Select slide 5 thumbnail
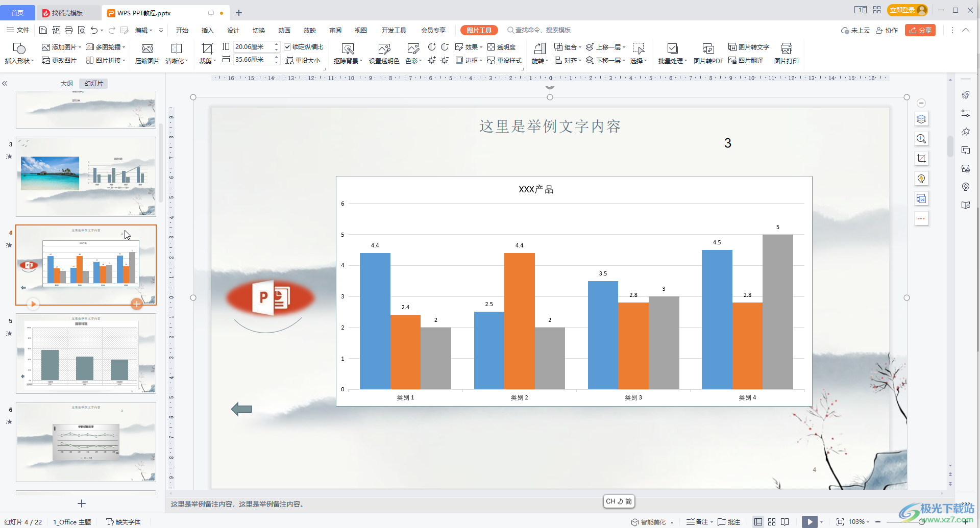980x528 pixels. pos(86,353)
